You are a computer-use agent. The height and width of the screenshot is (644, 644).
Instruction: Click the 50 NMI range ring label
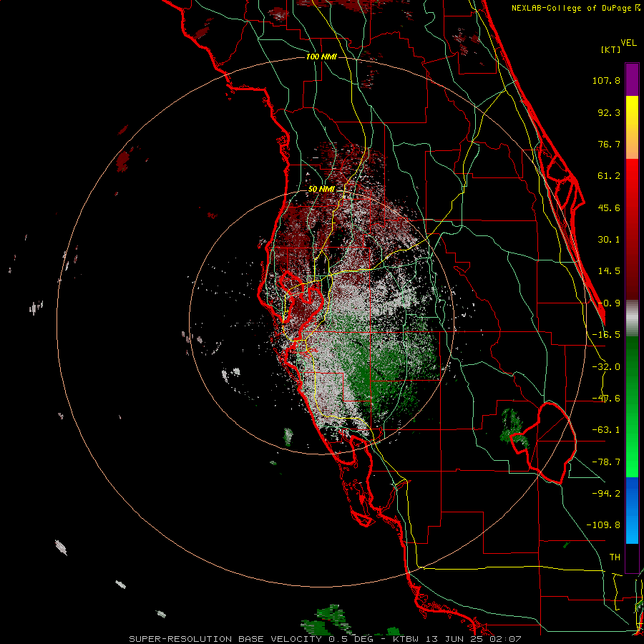pyautogui.click(x=321, y=189)
